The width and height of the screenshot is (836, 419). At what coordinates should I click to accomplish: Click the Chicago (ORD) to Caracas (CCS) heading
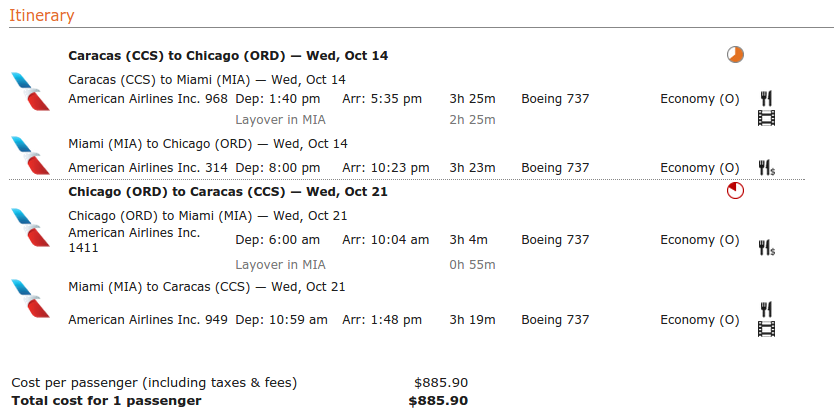pyautogui.click(x=228, y=191)
